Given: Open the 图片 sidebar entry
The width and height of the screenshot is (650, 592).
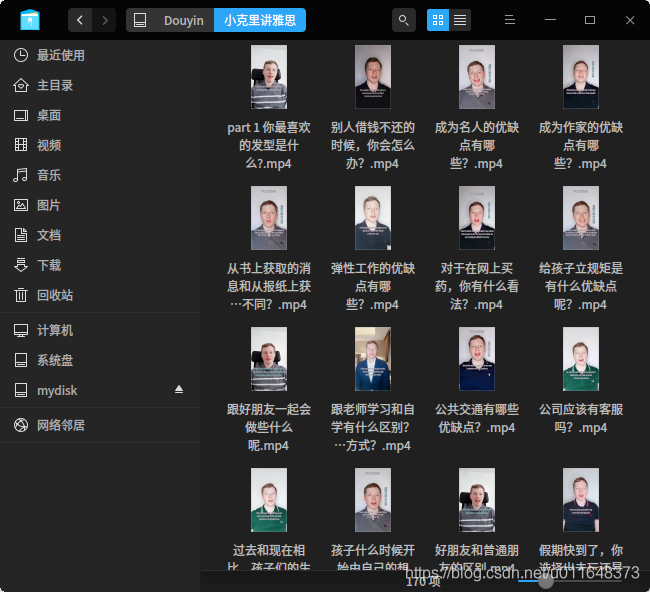Looking at the screenshot, I should 100,205.
